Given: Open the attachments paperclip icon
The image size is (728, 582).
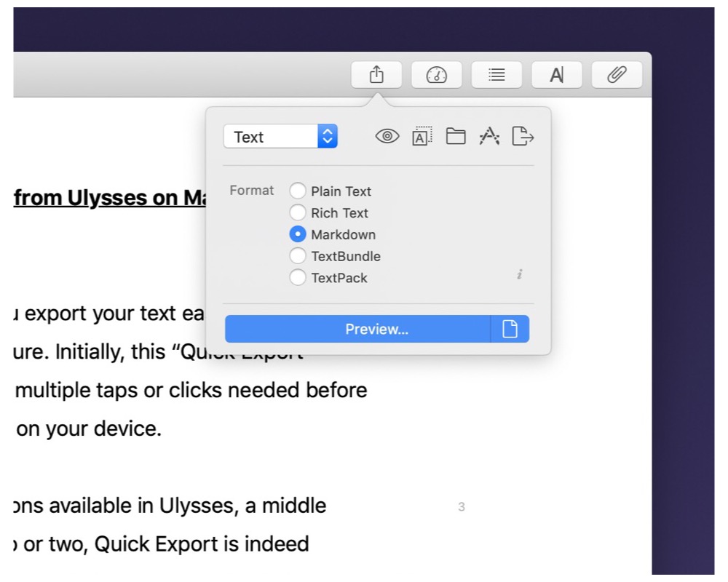Looking at the screenshot, I should click(x=617, y=75).
